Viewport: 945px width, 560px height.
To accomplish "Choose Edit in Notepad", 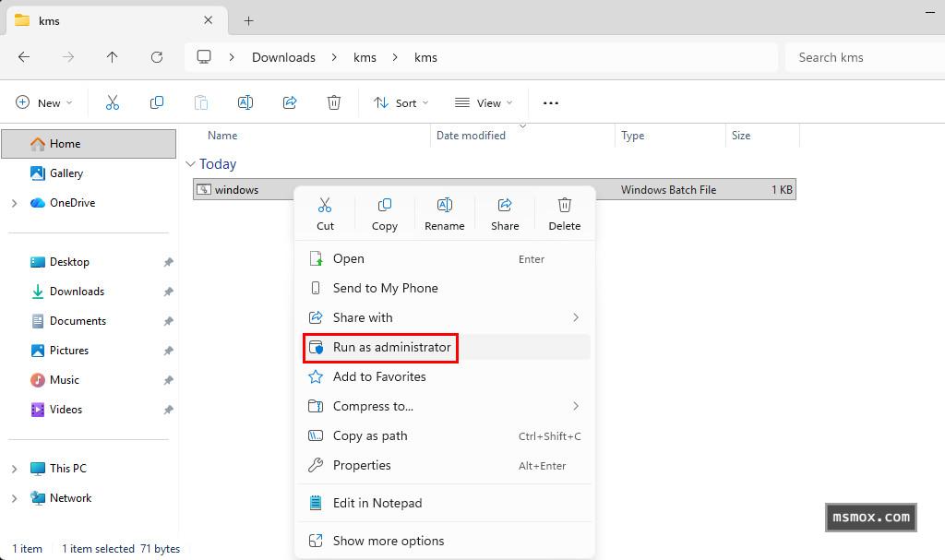I will click(377, 503).
